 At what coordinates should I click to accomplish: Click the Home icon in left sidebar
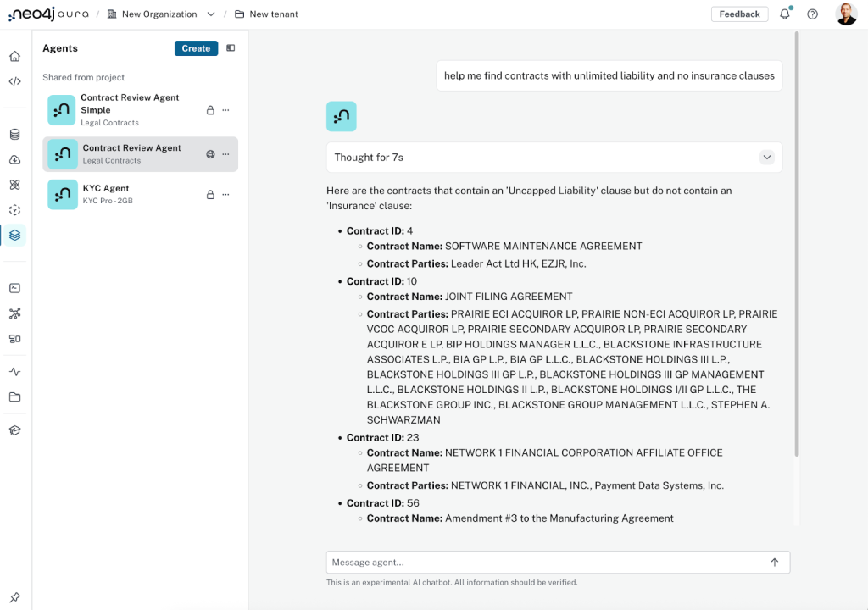coord(14,57)
